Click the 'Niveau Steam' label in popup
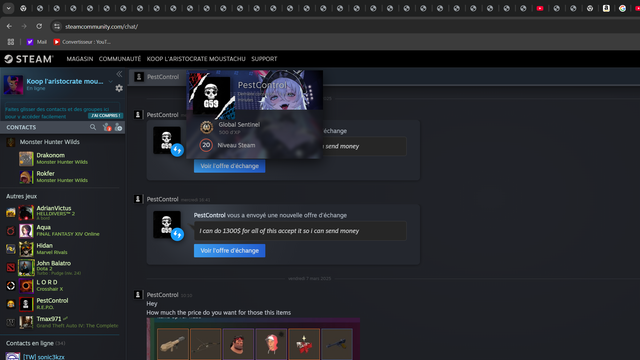 236,145
